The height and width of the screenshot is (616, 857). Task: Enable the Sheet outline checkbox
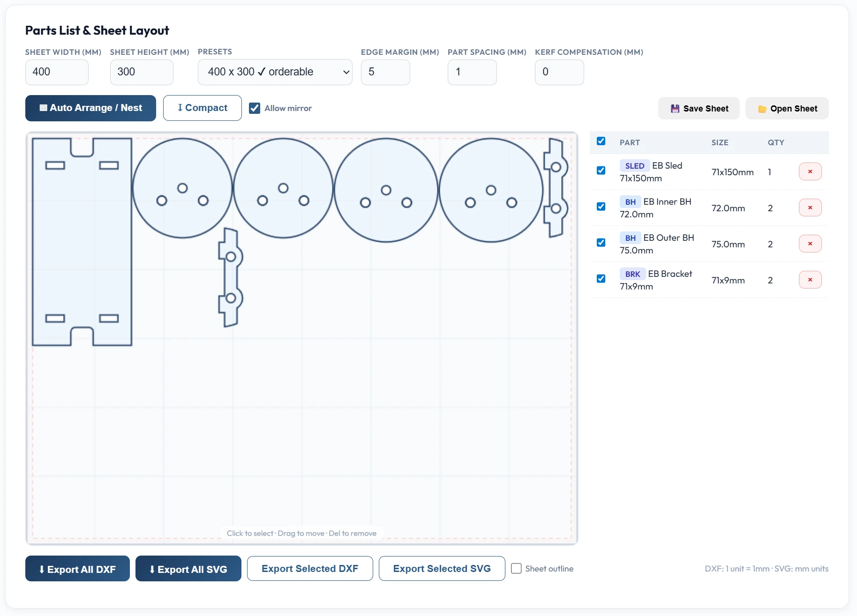[x=516, y=569]
